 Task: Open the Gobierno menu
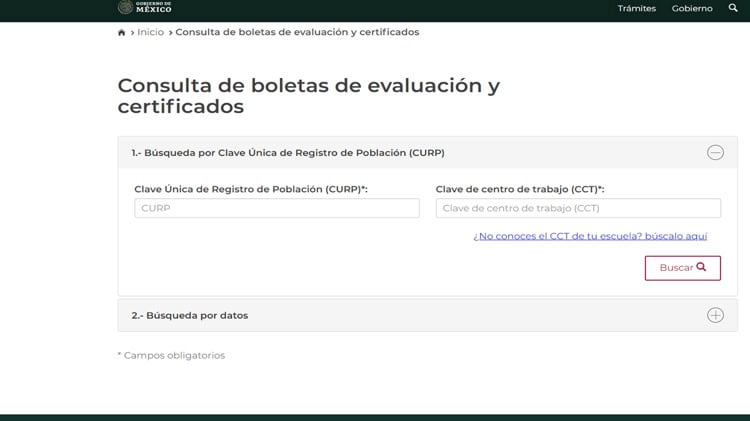(x=692, y=8)
